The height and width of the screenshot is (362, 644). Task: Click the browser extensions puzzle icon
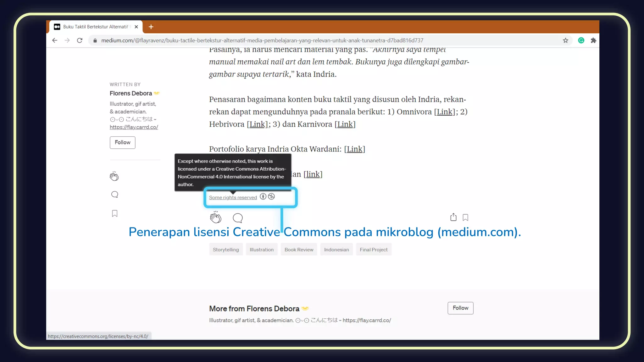(x=594, y=40)
